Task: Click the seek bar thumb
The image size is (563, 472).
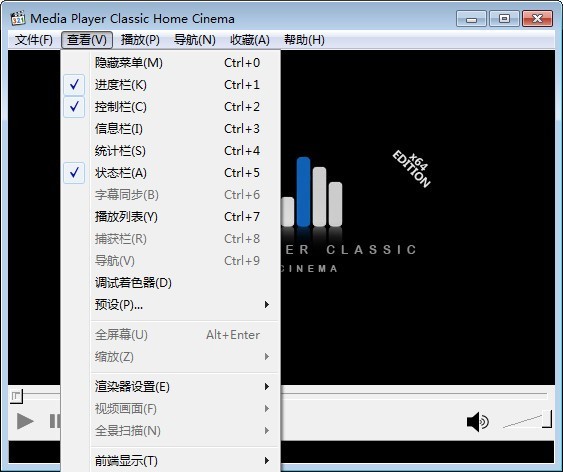Action: [x=16, y=396]
